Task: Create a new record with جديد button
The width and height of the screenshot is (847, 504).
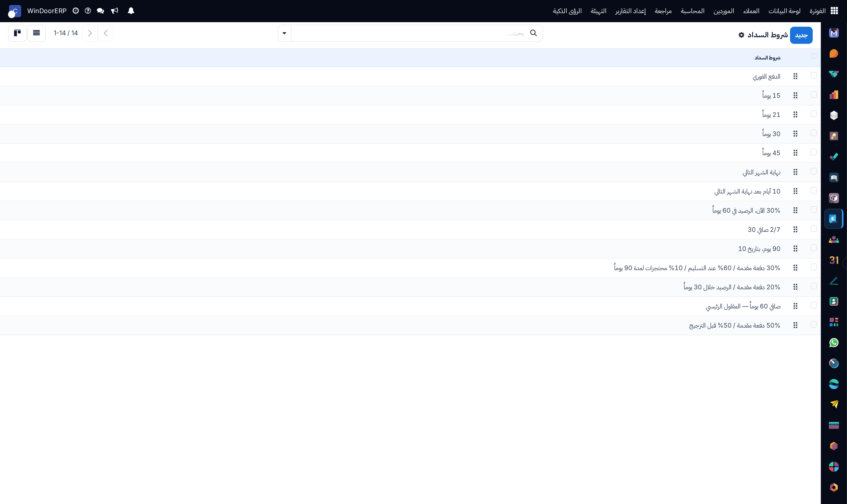Action: pos(801,35)
